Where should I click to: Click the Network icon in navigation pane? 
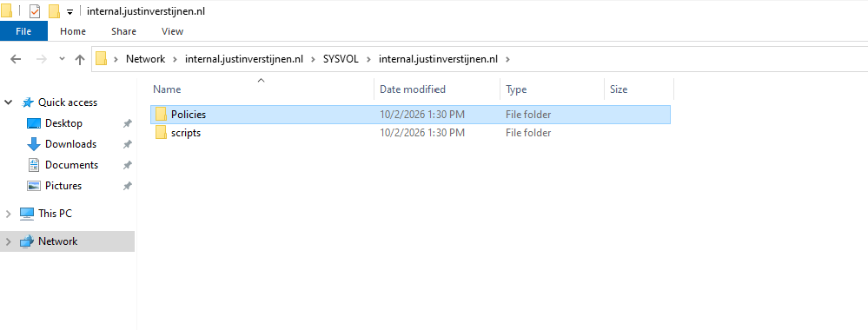click(27, 241)
